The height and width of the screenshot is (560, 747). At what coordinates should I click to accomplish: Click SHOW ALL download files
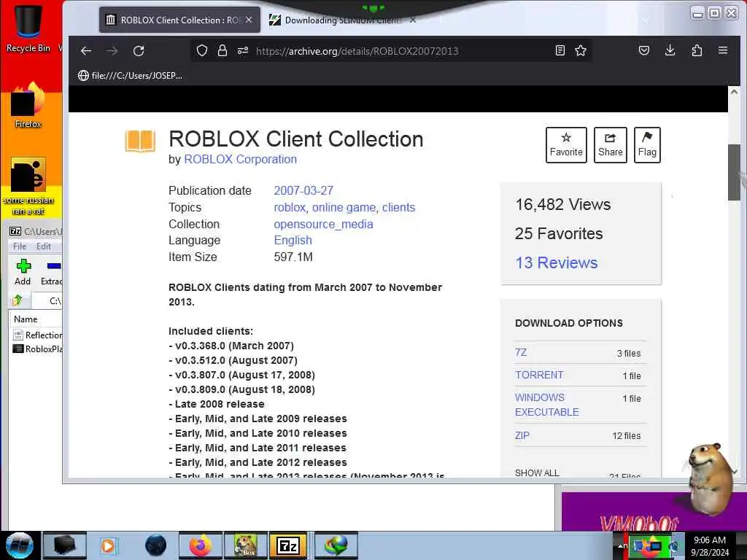[537, 472]
